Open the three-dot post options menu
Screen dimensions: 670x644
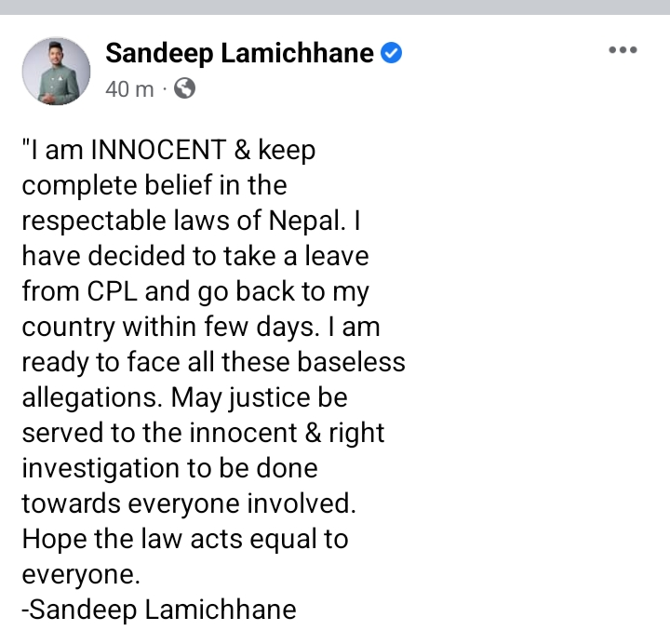(x=623, y=51)
